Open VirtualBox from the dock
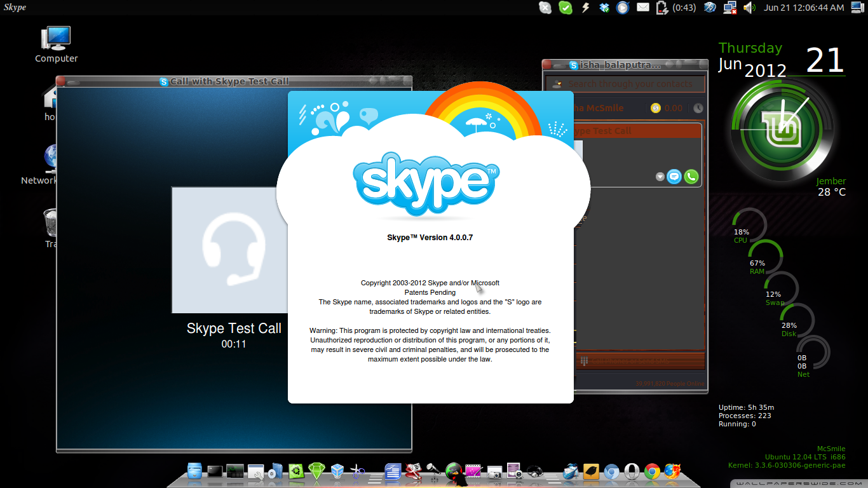868x488 pixels. point(337,472)
